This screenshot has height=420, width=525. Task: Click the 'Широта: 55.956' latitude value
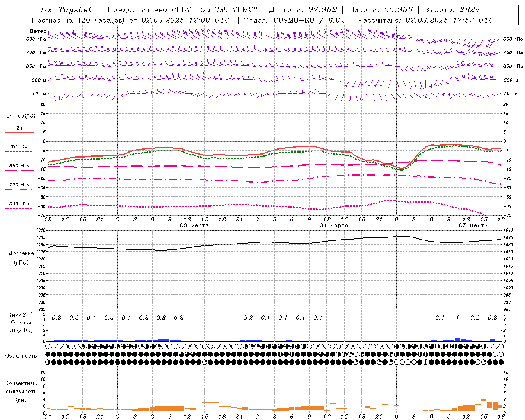point(380,10)
